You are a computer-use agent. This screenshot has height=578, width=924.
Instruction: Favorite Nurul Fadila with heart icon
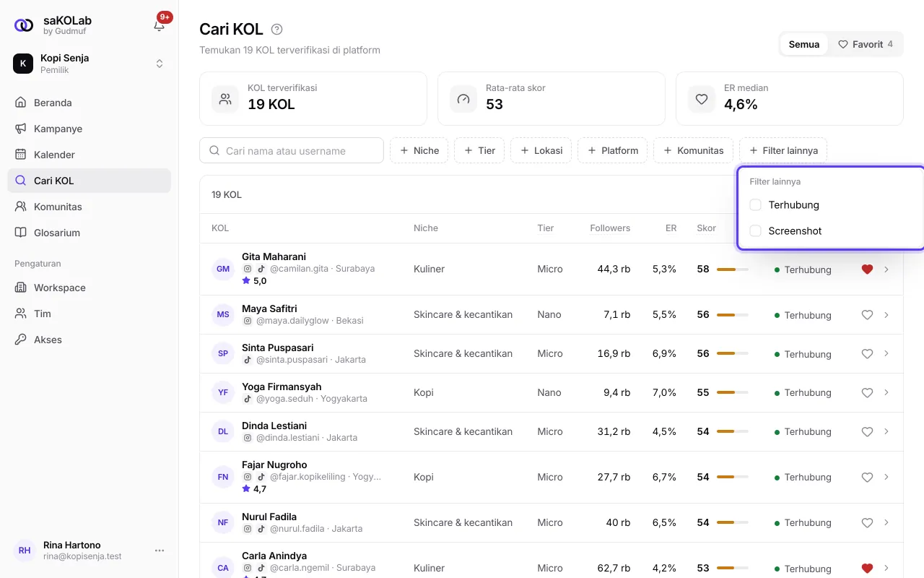(867, 523)
